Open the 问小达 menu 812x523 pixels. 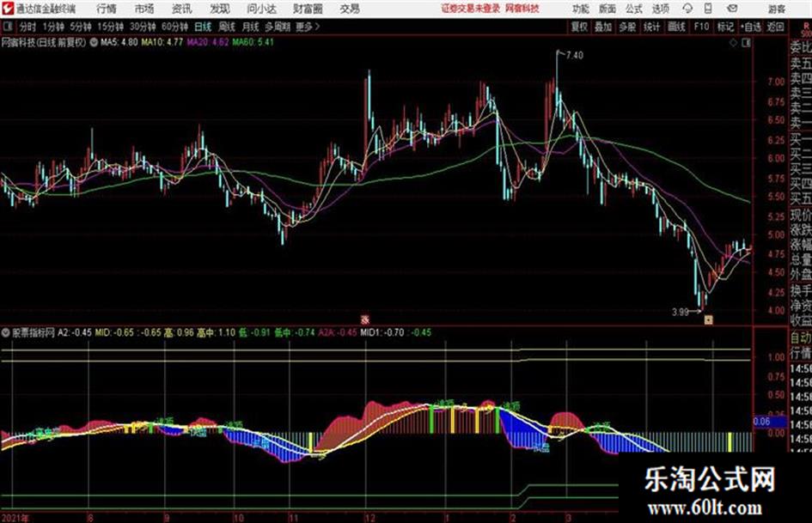click(262, 9)
